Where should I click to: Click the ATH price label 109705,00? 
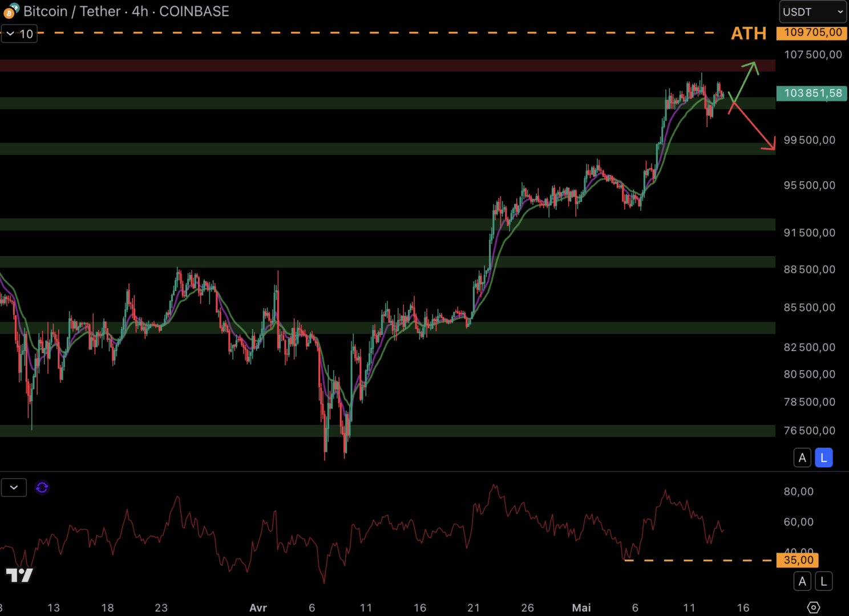(x=812, y=33)
